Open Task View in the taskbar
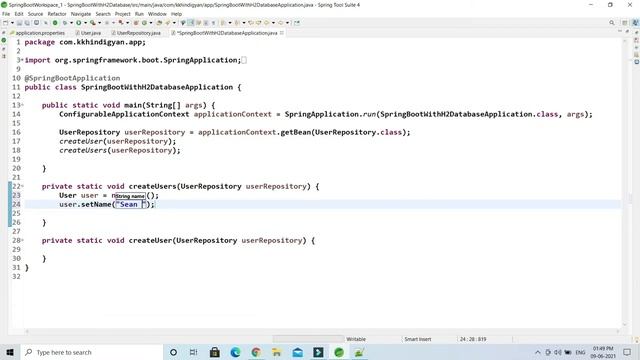This screenshot has width=640, height=360. (193, 352)
